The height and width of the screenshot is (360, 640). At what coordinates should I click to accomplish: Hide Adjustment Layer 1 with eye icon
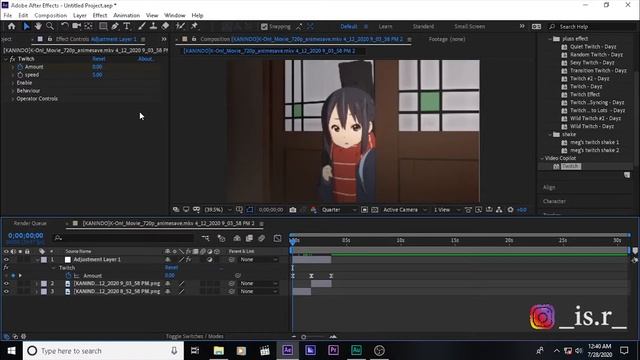tap(6, 260)
